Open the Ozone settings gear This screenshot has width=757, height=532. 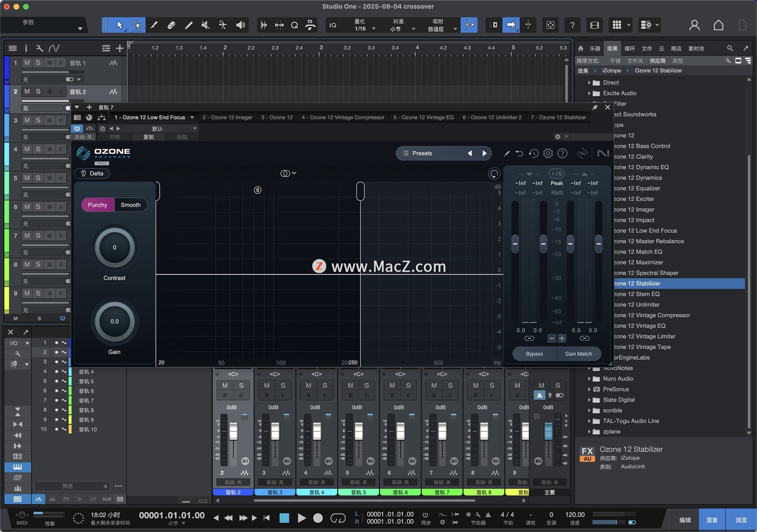pos(548,153)
